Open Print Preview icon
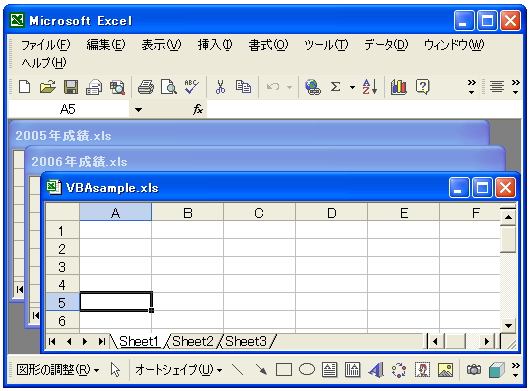531x391 pixels. pyautogui.click(x=169, y=87)
